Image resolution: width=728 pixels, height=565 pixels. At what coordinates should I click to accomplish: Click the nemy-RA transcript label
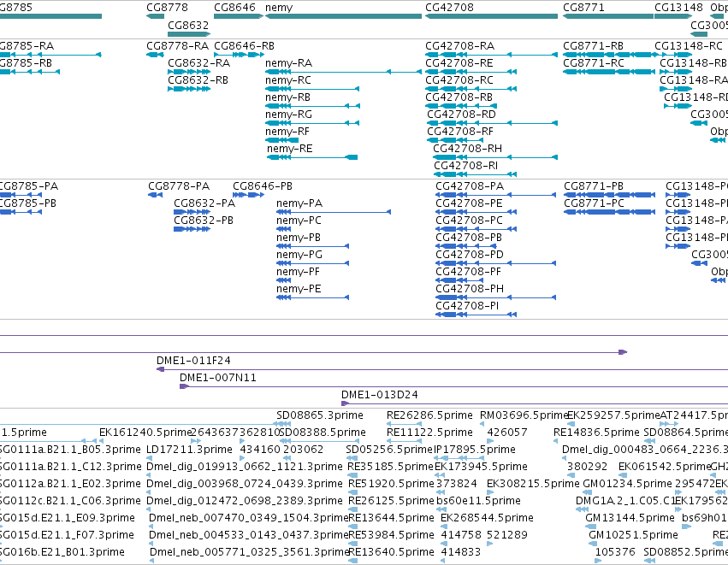[288, 63]
